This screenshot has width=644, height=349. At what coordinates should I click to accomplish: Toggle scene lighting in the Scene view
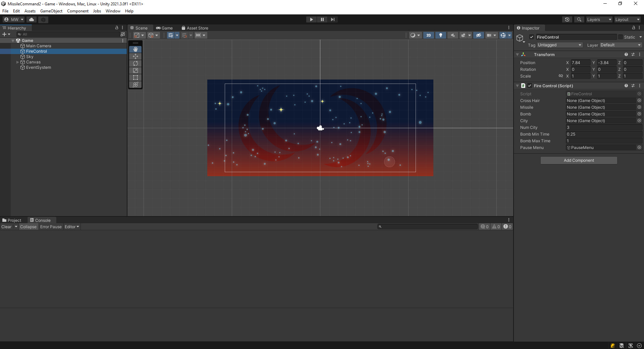click(x=440, y=35)
